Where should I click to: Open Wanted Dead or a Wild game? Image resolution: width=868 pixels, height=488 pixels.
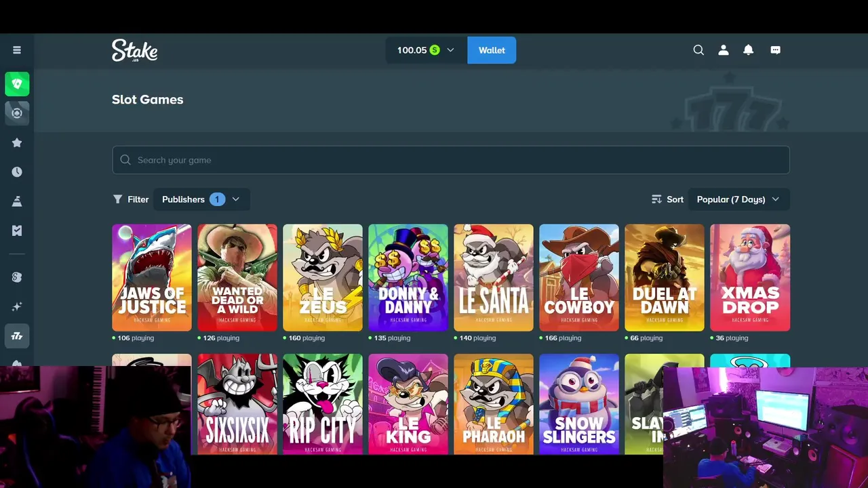pos(237,278)
